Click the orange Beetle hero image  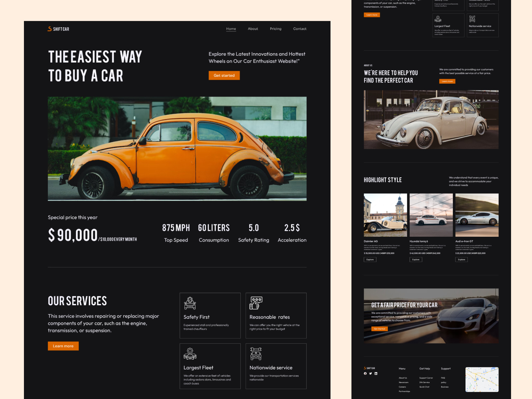(177, 148)
